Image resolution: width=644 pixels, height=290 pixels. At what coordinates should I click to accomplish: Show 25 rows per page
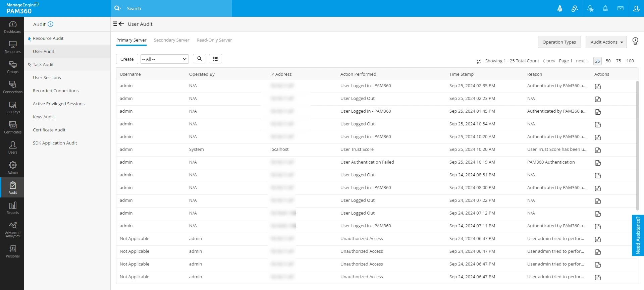(597, 61)
